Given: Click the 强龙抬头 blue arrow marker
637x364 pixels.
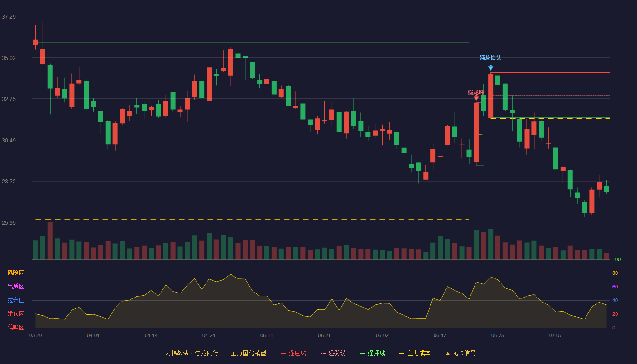Looking at the screenshot, I should 490,67.
